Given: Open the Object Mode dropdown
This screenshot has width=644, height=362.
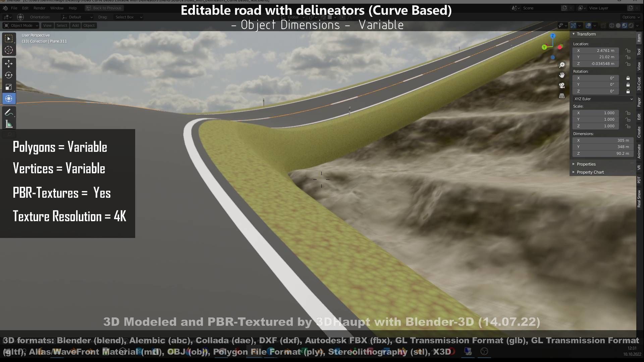Looking at the screenshot, I should click(x=21, y=25).
